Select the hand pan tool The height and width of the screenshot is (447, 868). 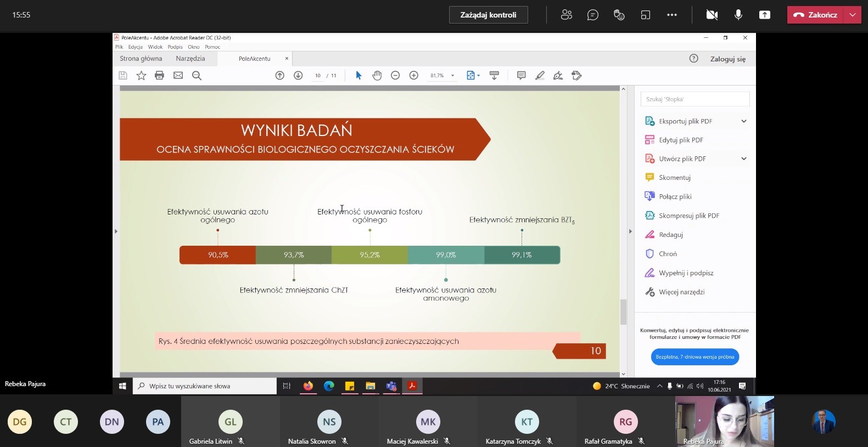pyautogui.click(x=377, y=76)
